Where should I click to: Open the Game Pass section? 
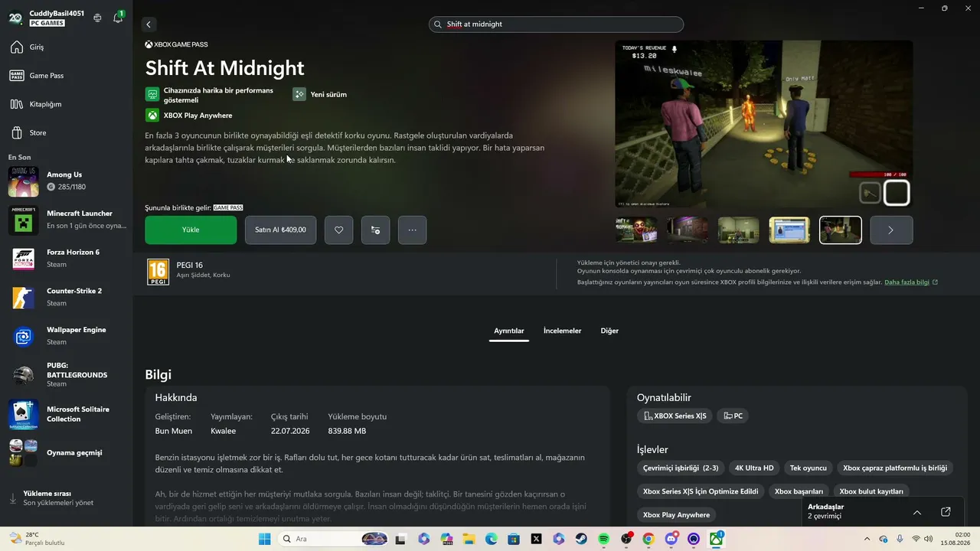66,76
